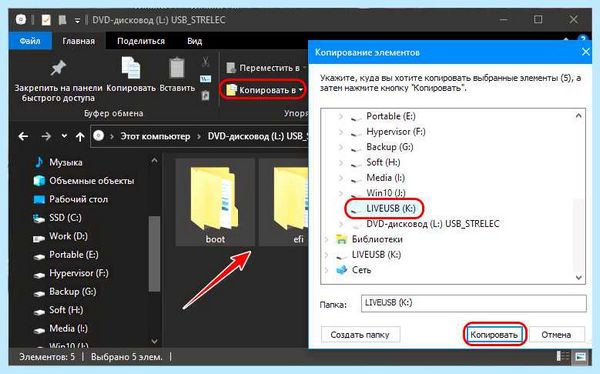The image size is (600, 374).
Task: Select Объемные объекты in navigation pane
Action: pyautogui.click(x=91, y=181)
